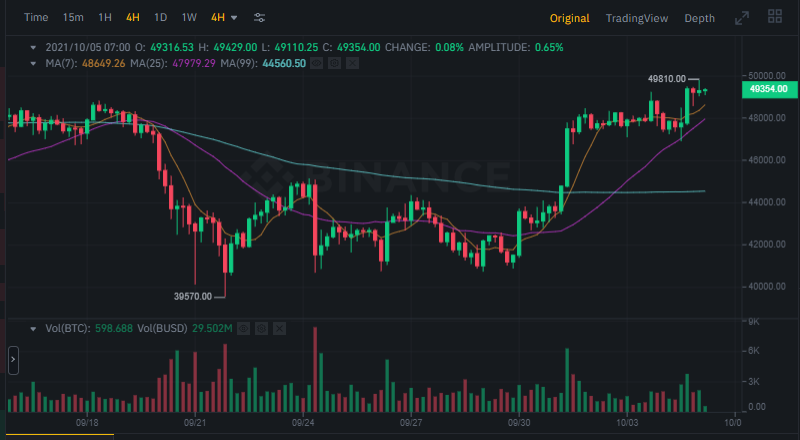800x440 pixels.
Task: Open MA indicator settings gear
Action: click(x=333, y=63)
